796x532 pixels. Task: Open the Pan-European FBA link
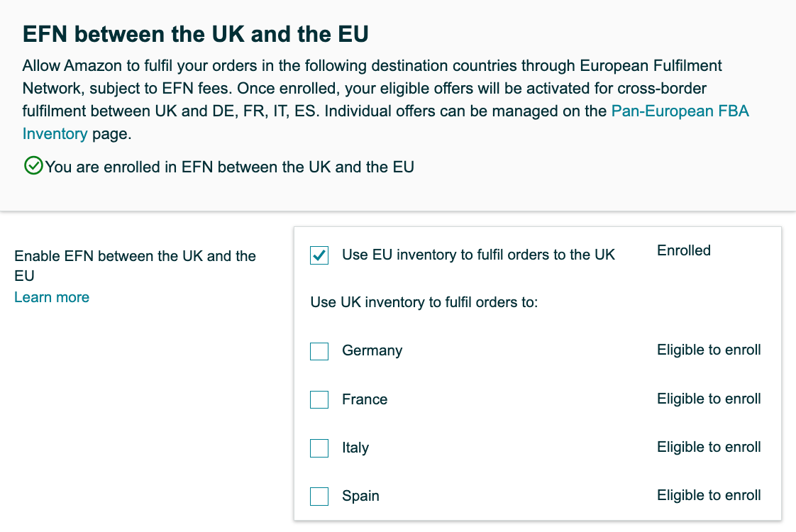(680, 111)
